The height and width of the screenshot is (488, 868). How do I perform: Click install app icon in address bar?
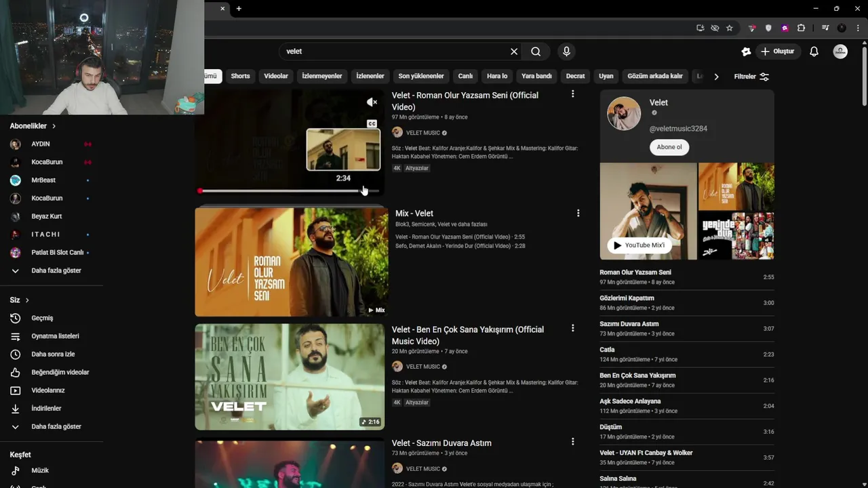click(x=700, y=28)
